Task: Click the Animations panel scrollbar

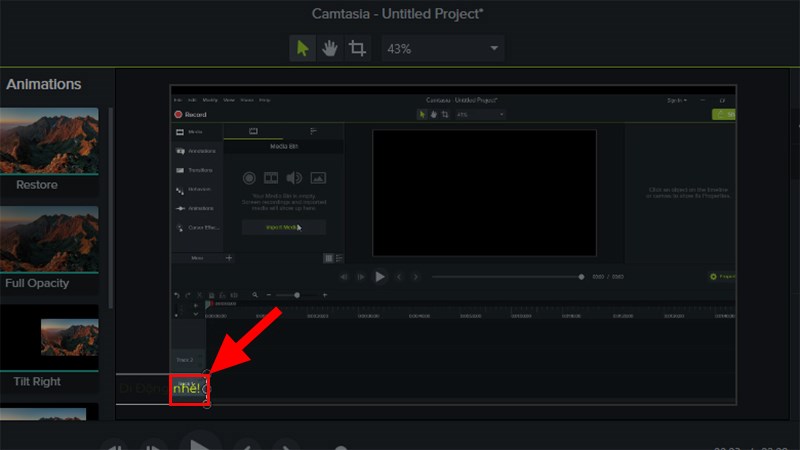Action: 111,208
